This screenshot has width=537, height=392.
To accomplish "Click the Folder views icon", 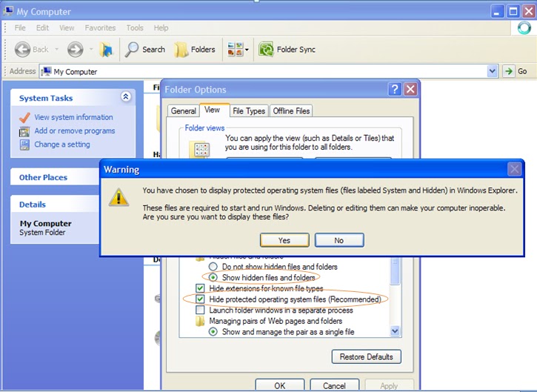I will 199,149.
